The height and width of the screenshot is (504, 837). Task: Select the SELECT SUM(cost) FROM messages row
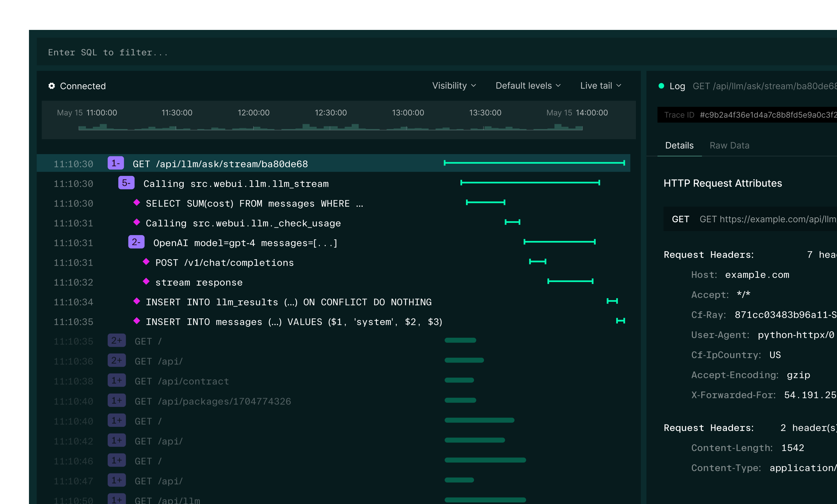[333, 203]
